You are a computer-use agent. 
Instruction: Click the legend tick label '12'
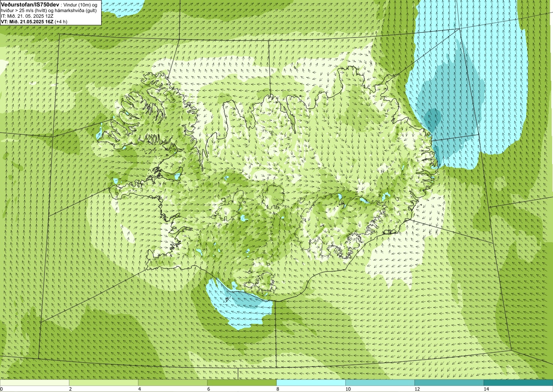point(417,389)
